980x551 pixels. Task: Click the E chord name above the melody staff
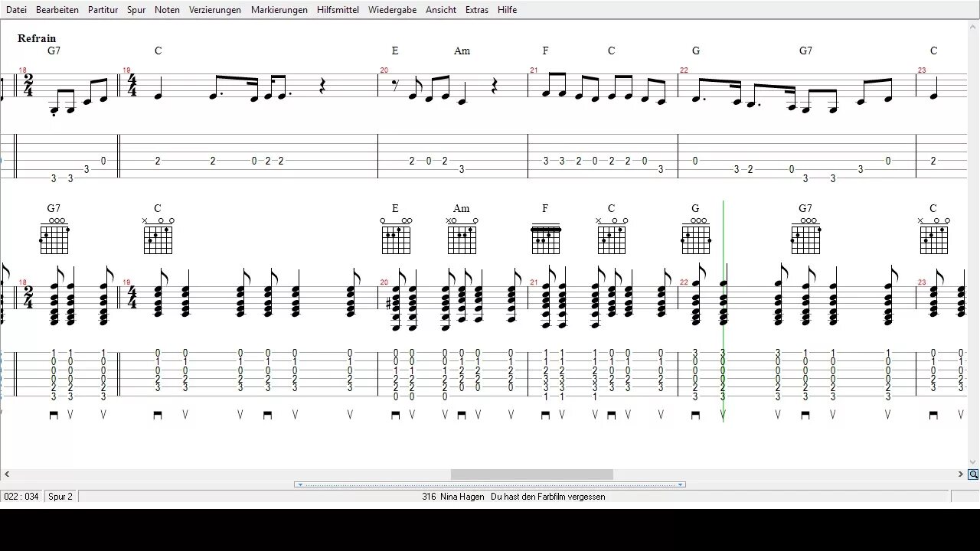coord(395,51)
